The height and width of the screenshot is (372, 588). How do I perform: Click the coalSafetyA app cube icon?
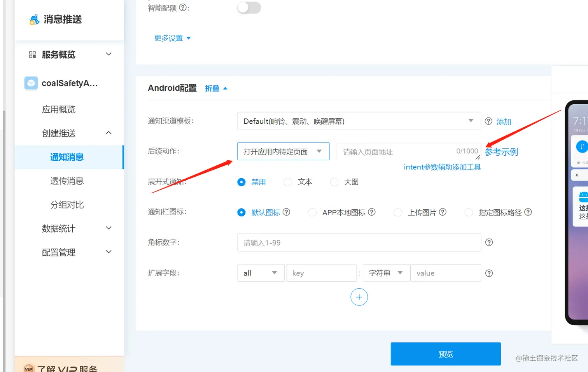(x=31, y=83)
